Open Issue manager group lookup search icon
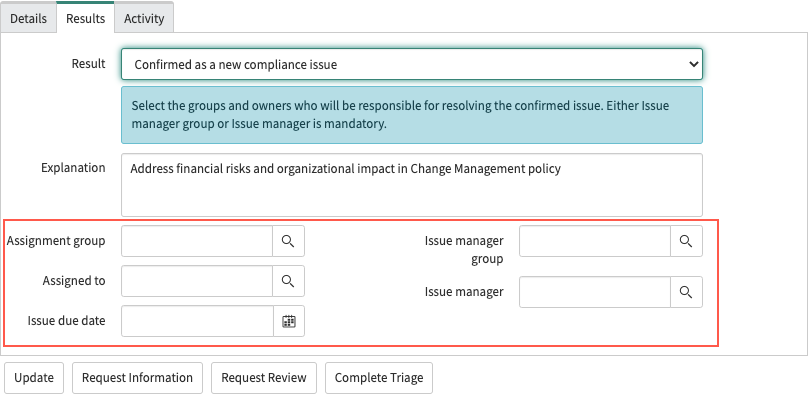812x398 pixels. (686, 241)
